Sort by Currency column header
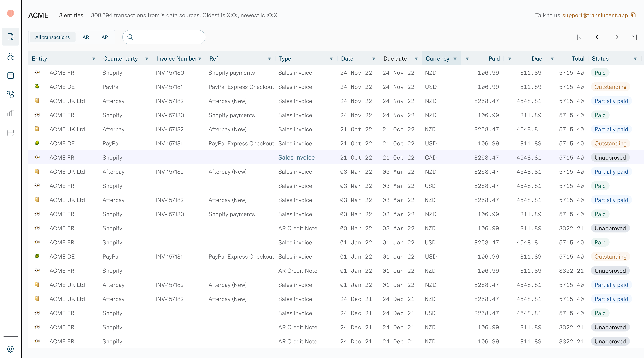The image size is (644, 358). pos(437,58)
